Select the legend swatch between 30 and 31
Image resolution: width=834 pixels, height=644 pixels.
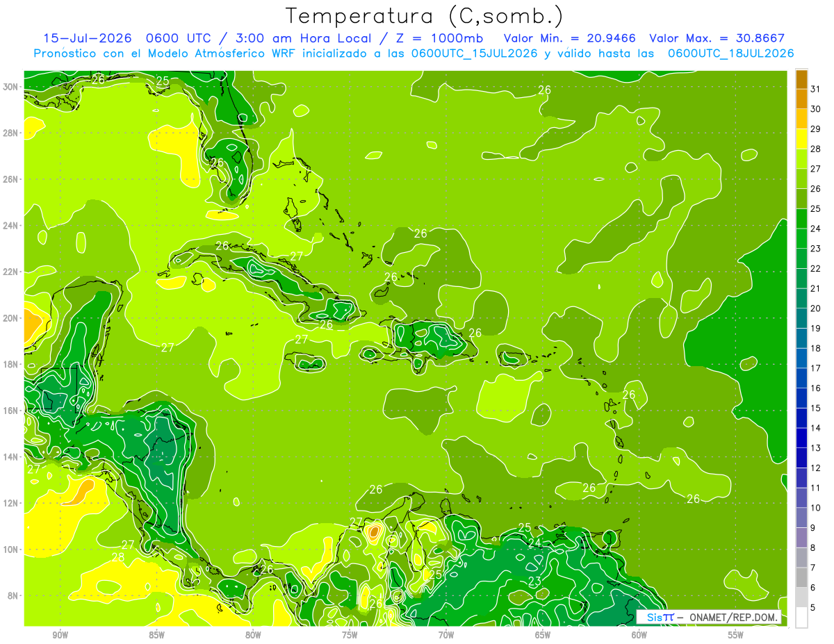[x=801, y=99]
